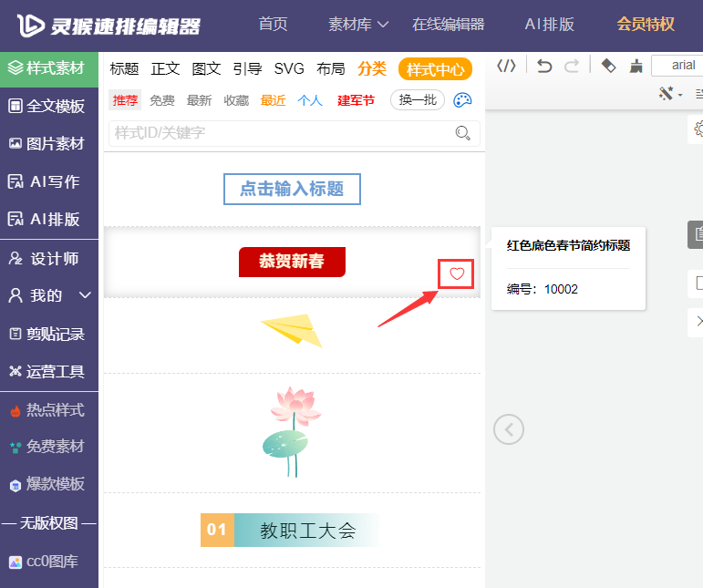Viewport: 703px width, 588px height.
Task: Focus the 样式ID/关键字 search field
Action: click(x=295, y=133)
